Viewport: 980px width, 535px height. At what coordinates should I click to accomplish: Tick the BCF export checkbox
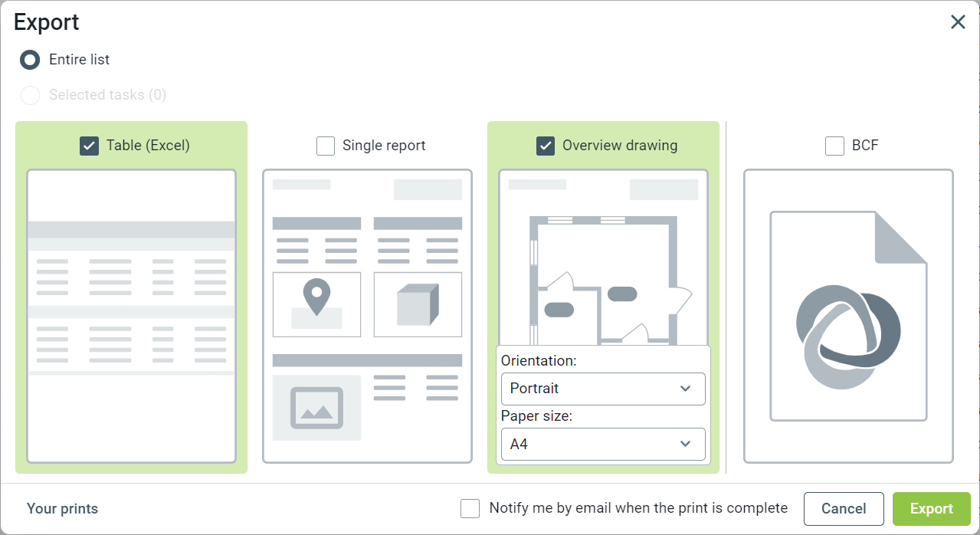(x=834, y=146)
